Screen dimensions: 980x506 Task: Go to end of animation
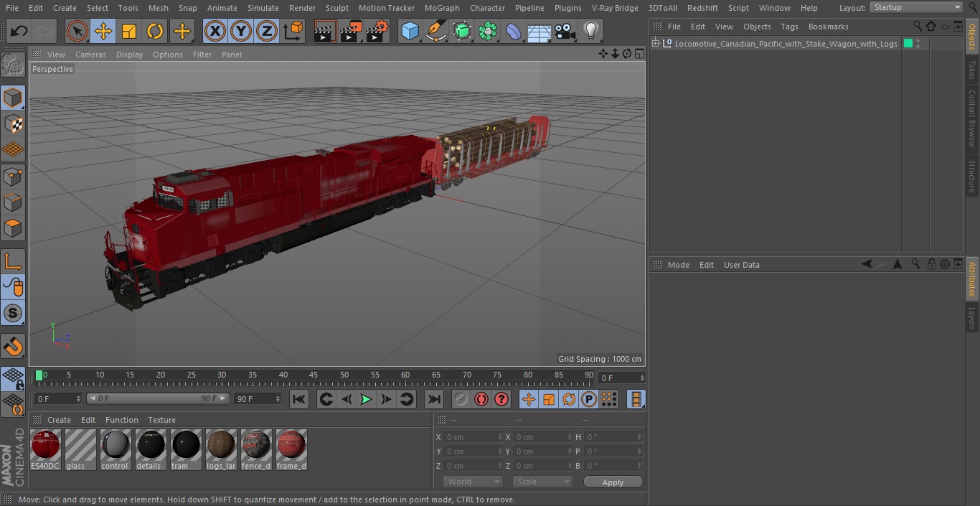point(434,400)
